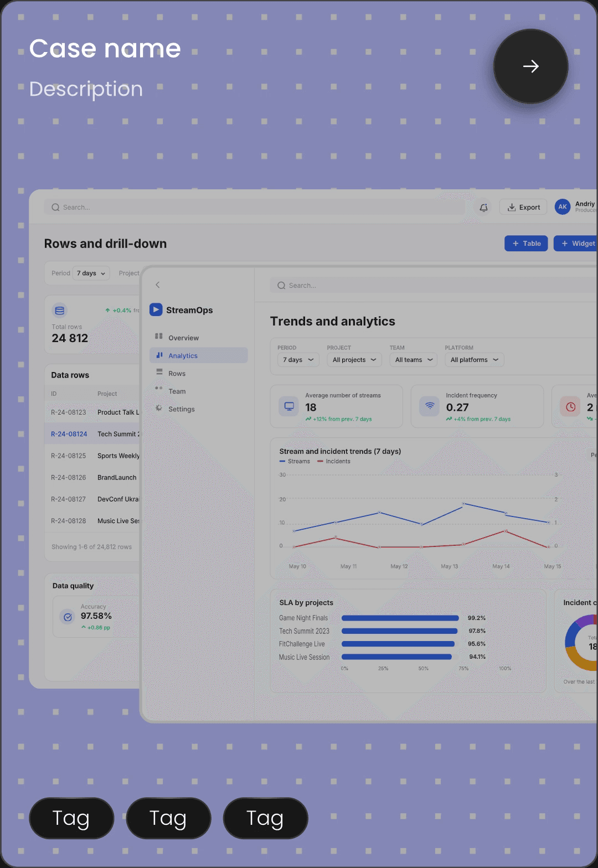Screen dimensions: 598x868
Task: Click the FitChallenge Live SLA label
Action: [x=302, y=644]
